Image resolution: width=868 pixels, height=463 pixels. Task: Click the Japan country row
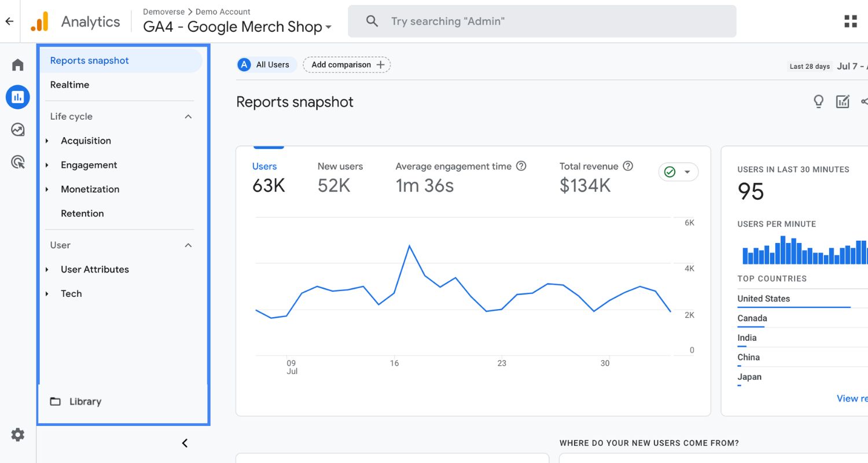click(x=802, y=377)
